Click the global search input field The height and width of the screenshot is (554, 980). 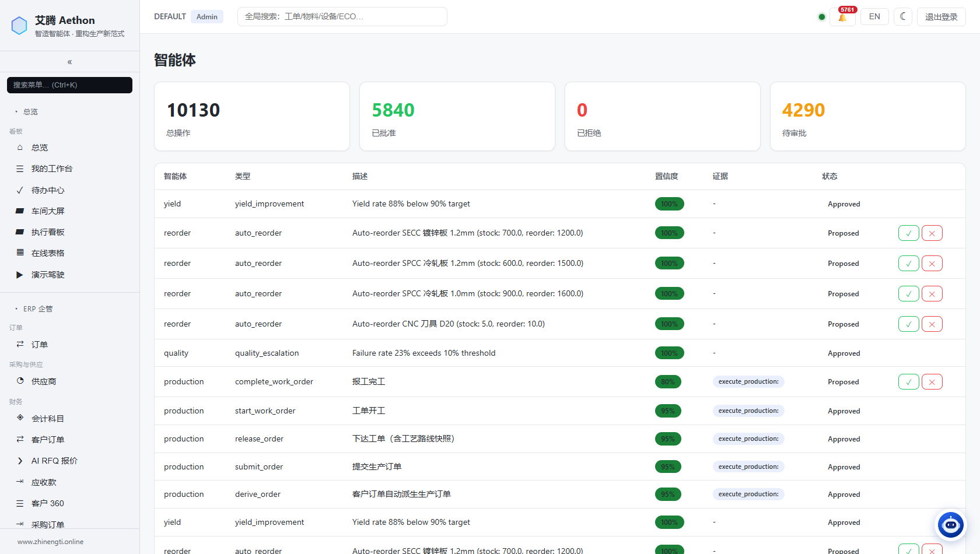point(342,16)
